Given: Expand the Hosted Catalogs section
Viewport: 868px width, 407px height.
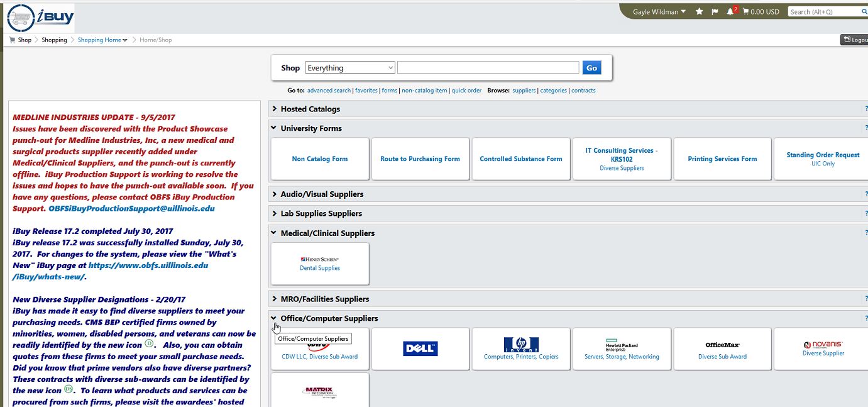Looking at the screenshot, I should pos(275,109).
